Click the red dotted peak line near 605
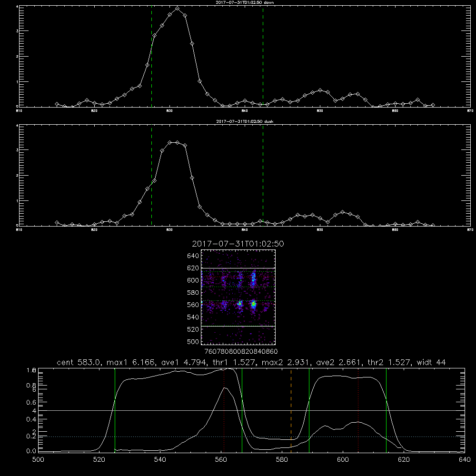This screenshot has height=476, width=476. (358, 410)
